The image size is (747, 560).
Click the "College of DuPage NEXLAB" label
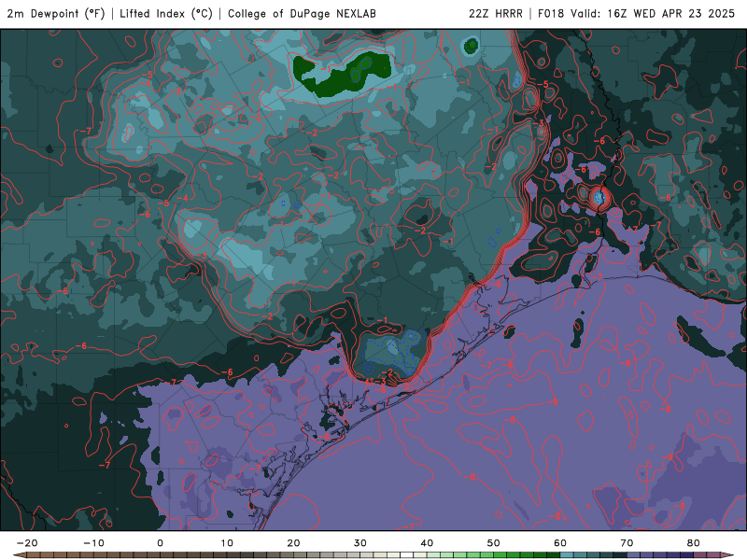tap(302, 14)
